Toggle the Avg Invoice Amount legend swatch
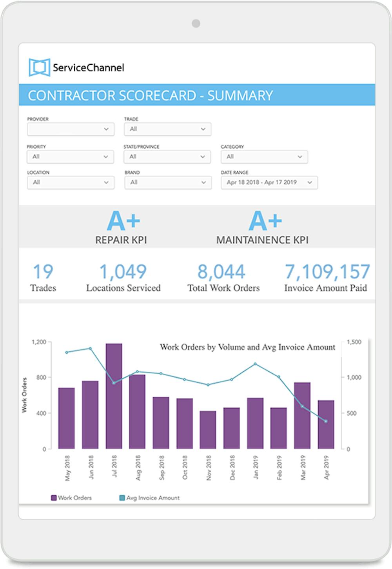This screenshot has height=569, width=392. [x=122, y=498]
